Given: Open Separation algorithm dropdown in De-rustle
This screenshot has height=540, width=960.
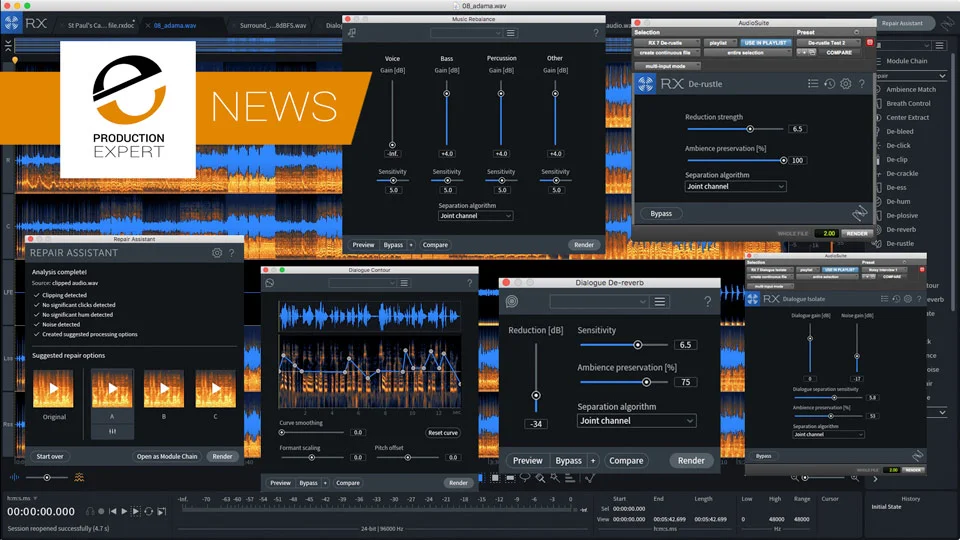Looking at the screenshot, I should (735, 186).
